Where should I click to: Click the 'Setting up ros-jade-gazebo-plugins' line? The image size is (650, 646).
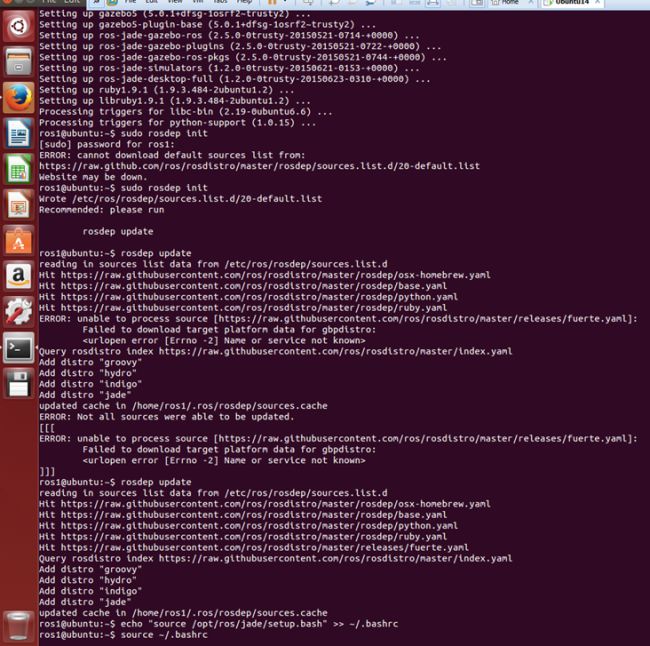[x=240, y=46]
